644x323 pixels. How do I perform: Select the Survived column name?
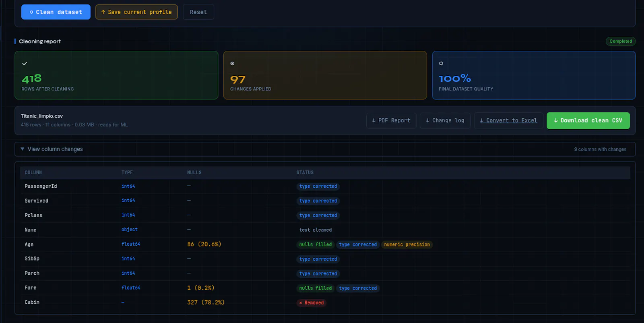click(36, 201)
